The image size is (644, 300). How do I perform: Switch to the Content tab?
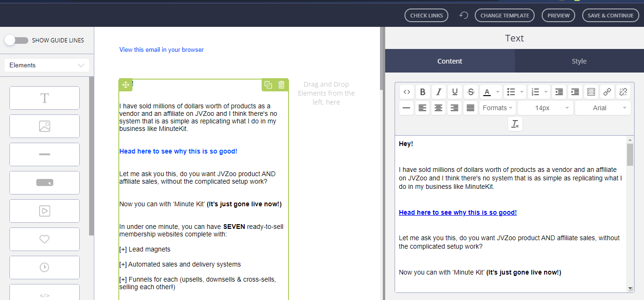(450, 61)
